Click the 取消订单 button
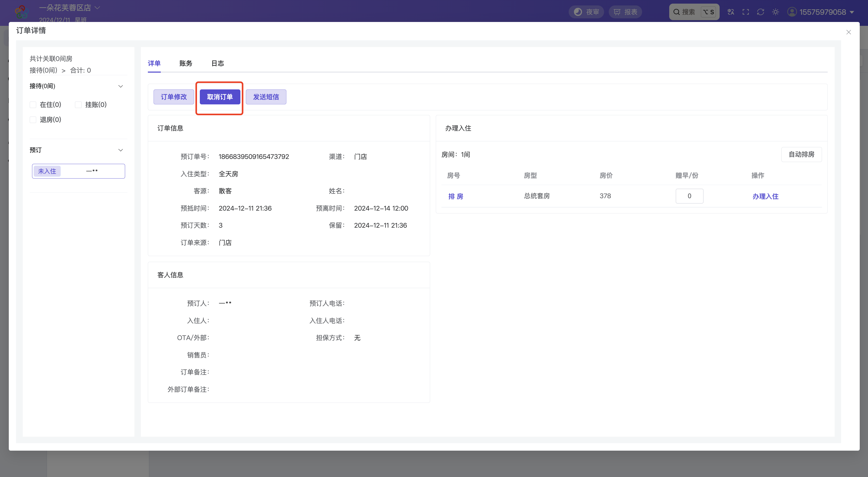The height and width of the screenshot is (477, 868). tap(220, 97)
